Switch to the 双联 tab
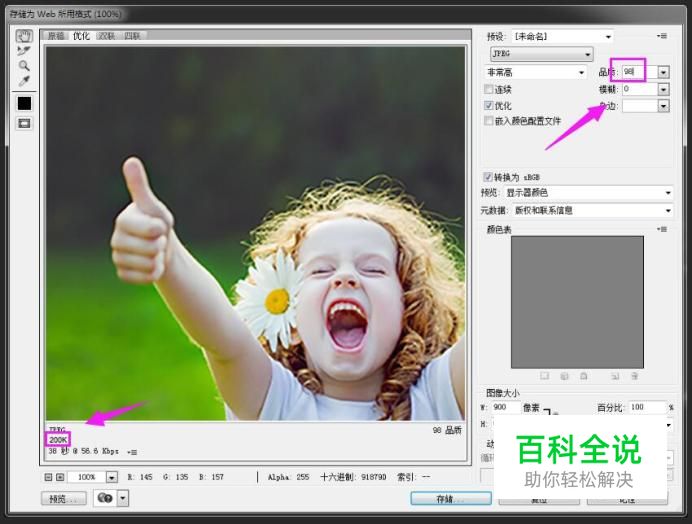This screenshot has height=524, width=692. coord(106,36)
